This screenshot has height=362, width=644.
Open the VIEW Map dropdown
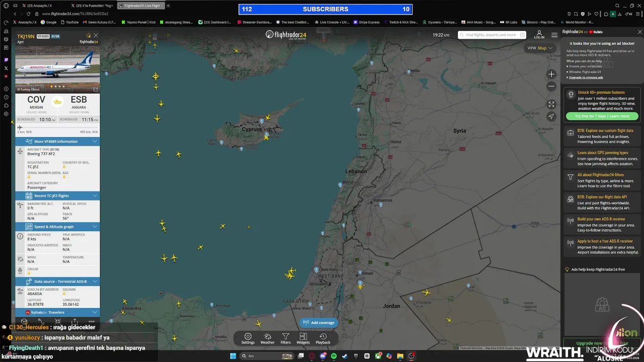click(540, 48)
